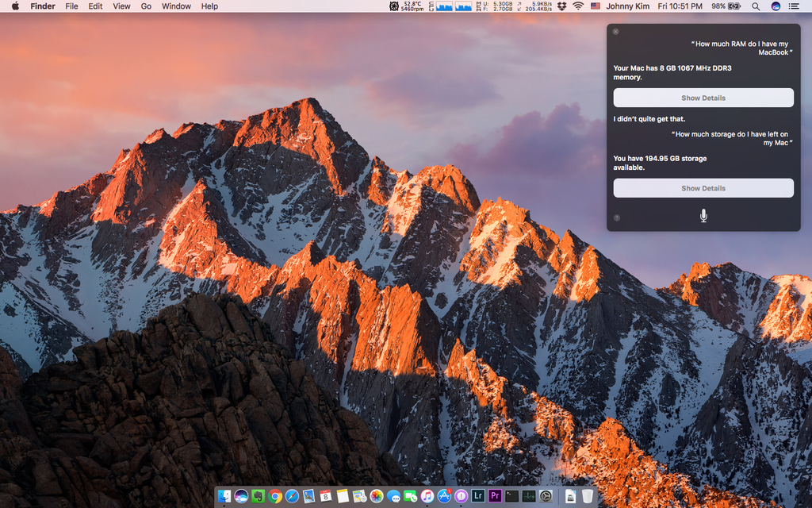Image resolution: width=812 pixels, height=508 pixels.
Task: Open Terminal from the Dock
Action: [x=511, y=496]
